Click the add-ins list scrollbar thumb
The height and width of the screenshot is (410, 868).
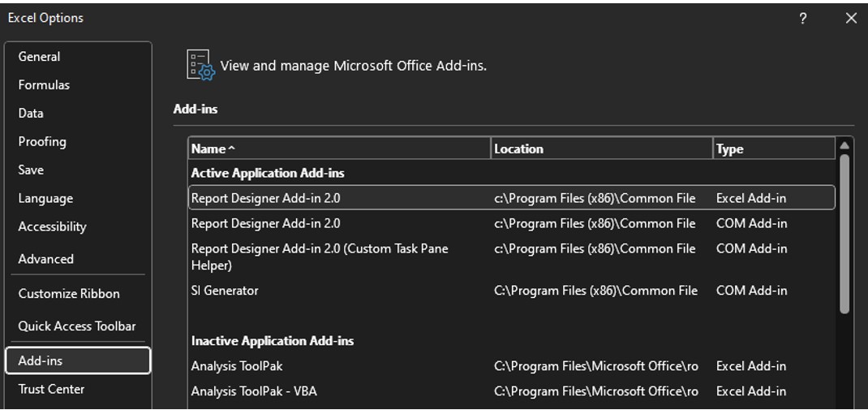coord(844,234)
